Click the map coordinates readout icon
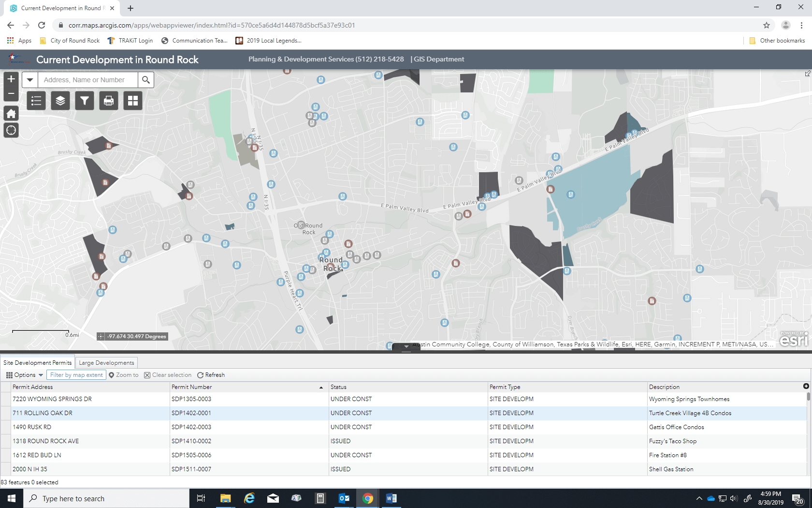812x508 pixels. tap(101, 336)
